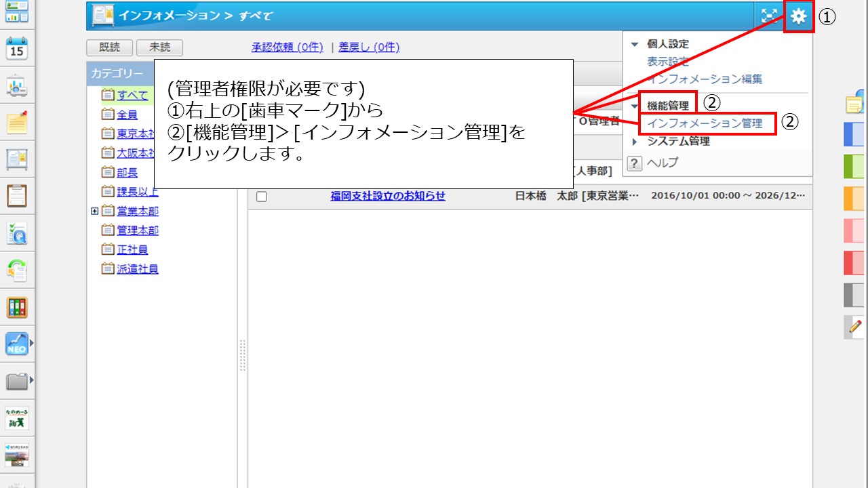The height and width of the screenshot is (488, 868).
Task: Select the pencil edit icon
Action: point(854,328)
